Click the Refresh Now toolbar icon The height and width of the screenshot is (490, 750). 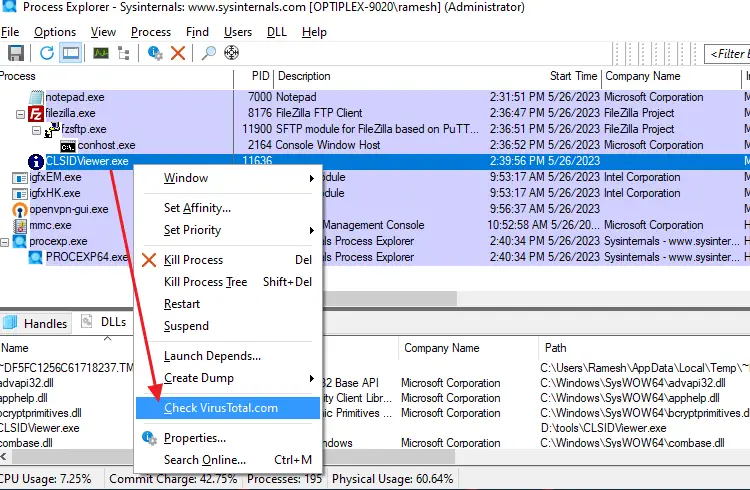click(47, 53)
